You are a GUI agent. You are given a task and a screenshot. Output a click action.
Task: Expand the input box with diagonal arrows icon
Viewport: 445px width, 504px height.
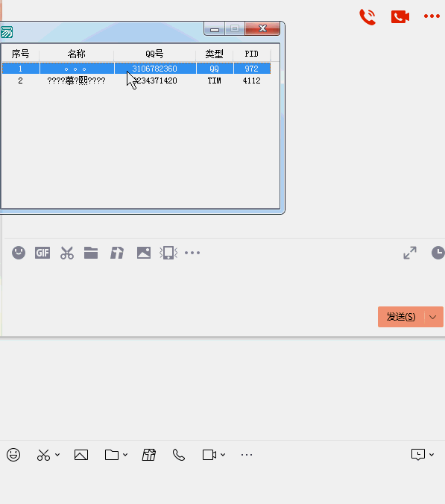(x=410, y=253)
